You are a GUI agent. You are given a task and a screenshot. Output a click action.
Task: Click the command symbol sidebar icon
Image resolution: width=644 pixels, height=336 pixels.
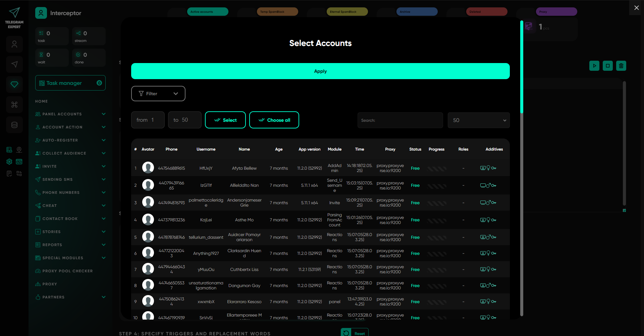point(14,105)
